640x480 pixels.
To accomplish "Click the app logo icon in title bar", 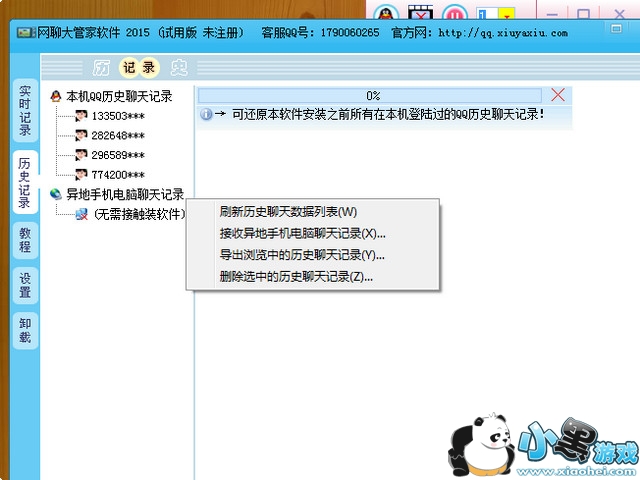I will (x=26, y=33).
